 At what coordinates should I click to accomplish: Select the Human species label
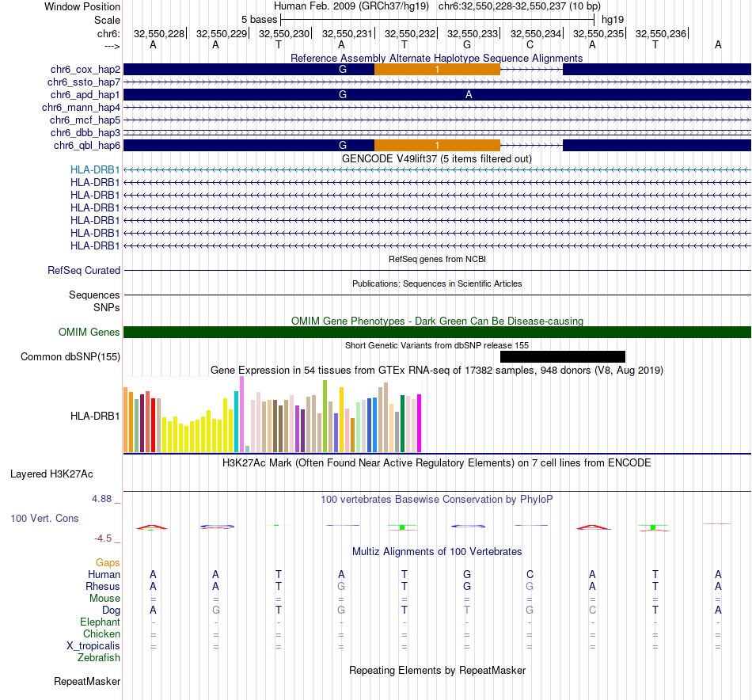pos(104,575)
